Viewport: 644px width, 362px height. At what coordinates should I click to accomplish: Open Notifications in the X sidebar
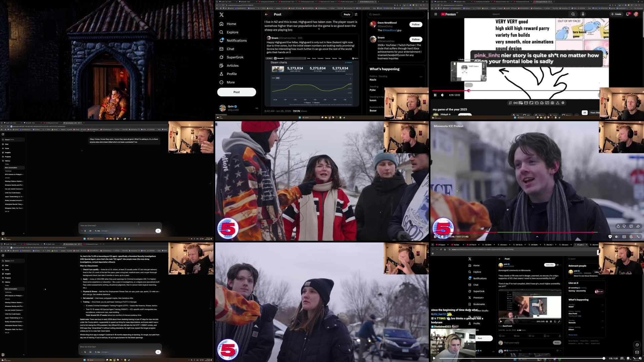[x=236, y=40]
